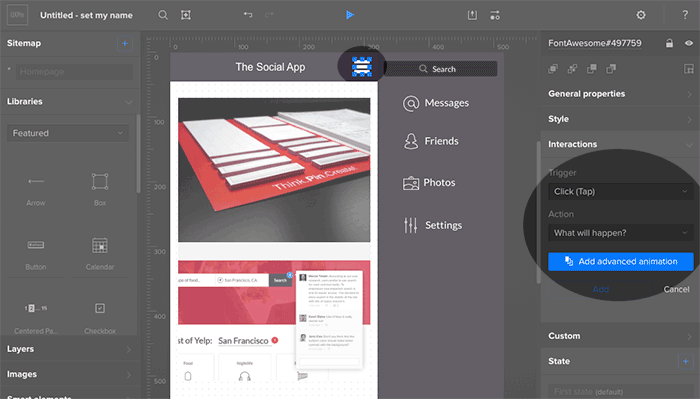Click the share/export icon
The width and height of the screenshot is (700, 399).
click(472, 15)
